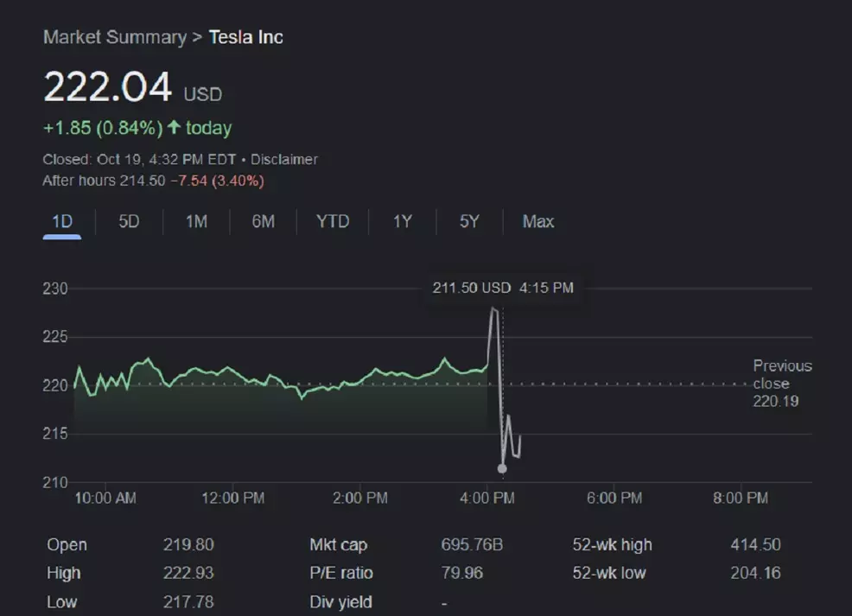852x616 pixels.
Task: Show the 6M price chart
Action: 264,222
